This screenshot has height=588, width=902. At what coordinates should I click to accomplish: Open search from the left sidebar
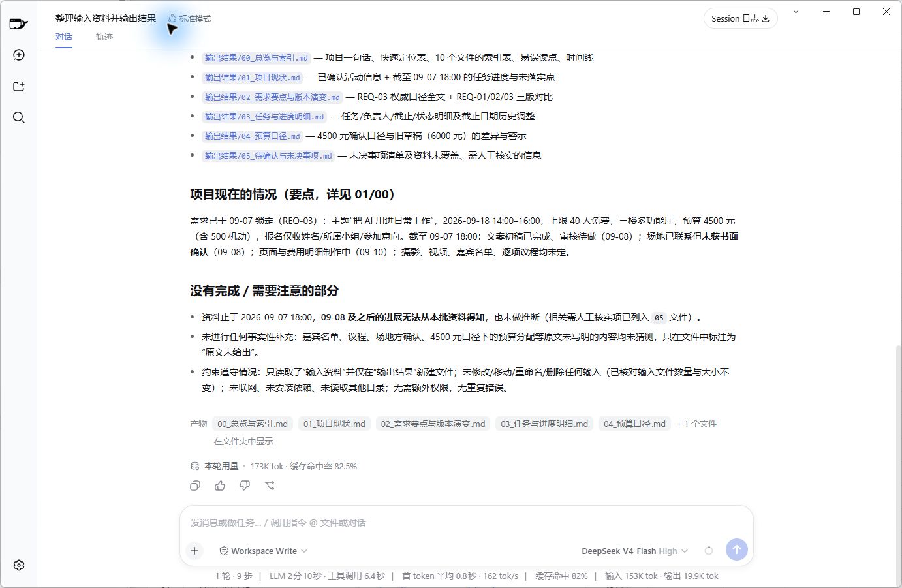19,117
